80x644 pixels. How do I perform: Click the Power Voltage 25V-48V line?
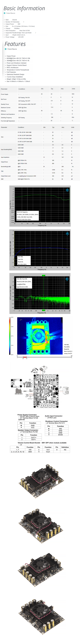tap(14, 37)
